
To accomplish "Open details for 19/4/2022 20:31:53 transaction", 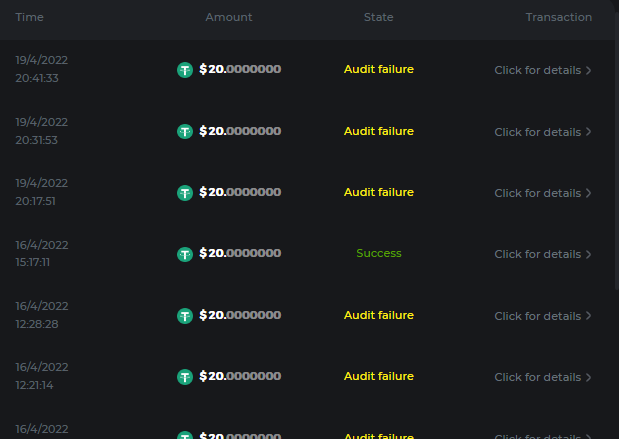I will [x=537, y=132].
